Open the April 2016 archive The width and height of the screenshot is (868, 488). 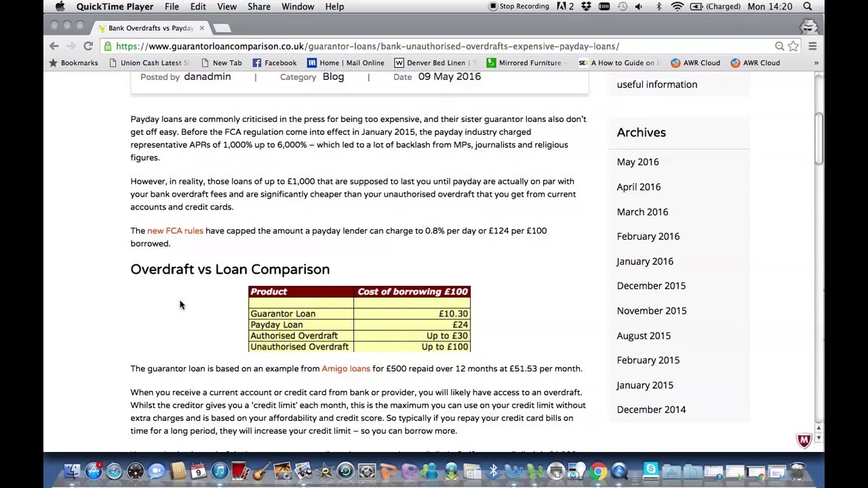coord(639,187)
